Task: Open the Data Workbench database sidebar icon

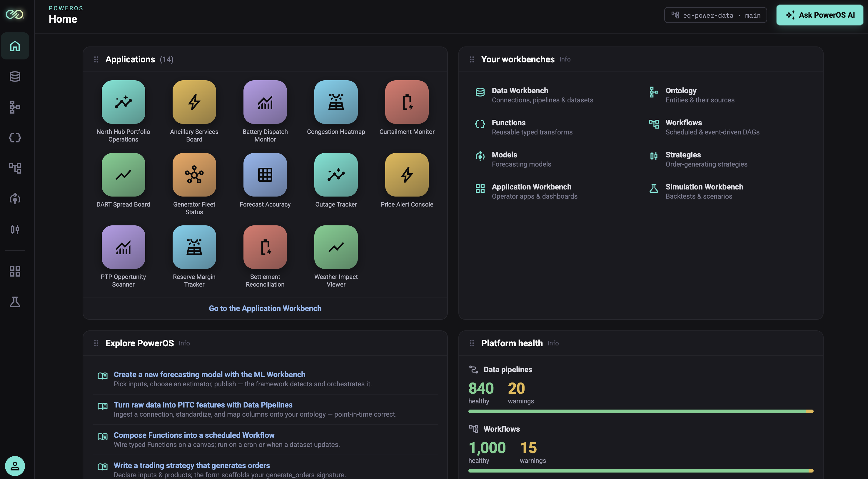Action: click(x=15, y=76)
